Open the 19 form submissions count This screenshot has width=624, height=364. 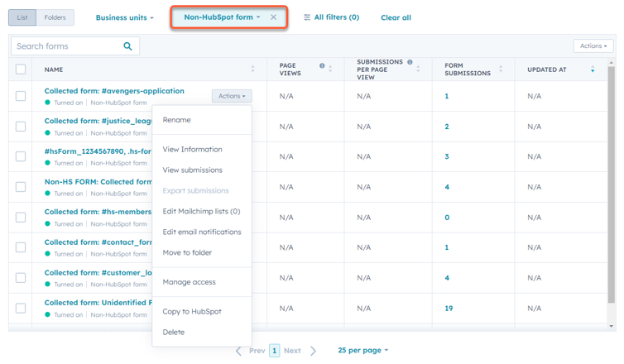tap(449, 309)
